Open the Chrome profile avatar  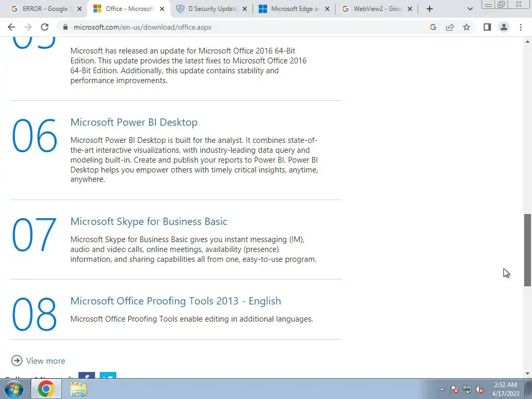pyautogui.click(x=504, y=27)
